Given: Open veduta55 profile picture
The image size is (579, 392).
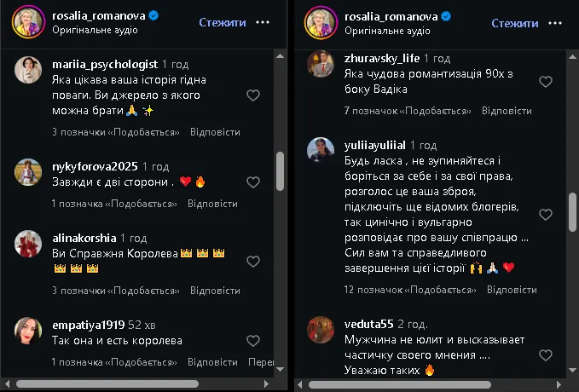Looking at the screenshot, I should coord(320,328).
